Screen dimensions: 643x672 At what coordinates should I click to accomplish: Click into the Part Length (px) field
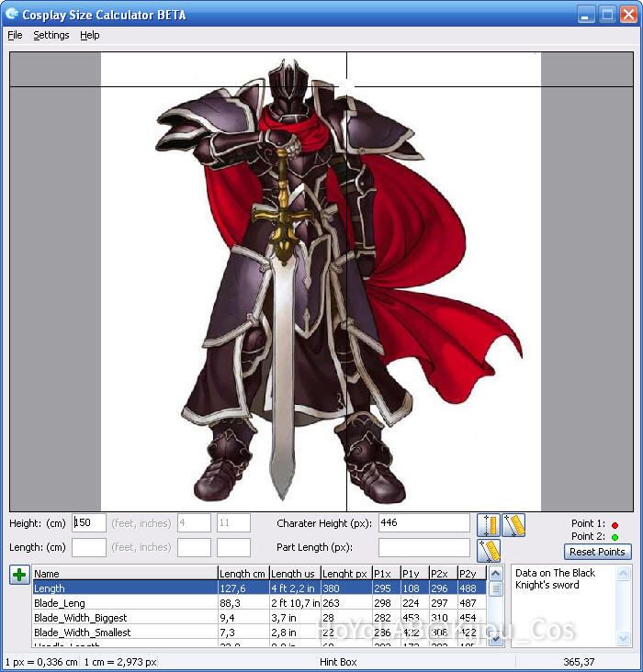(x=423, y=547)
